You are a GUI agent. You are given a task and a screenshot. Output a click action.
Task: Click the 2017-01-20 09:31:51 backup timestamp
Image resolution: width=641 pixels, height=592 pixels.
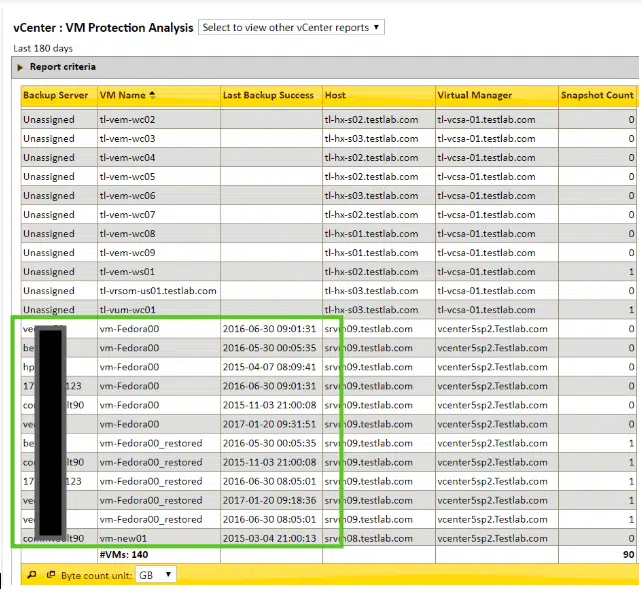click(269, 424)
